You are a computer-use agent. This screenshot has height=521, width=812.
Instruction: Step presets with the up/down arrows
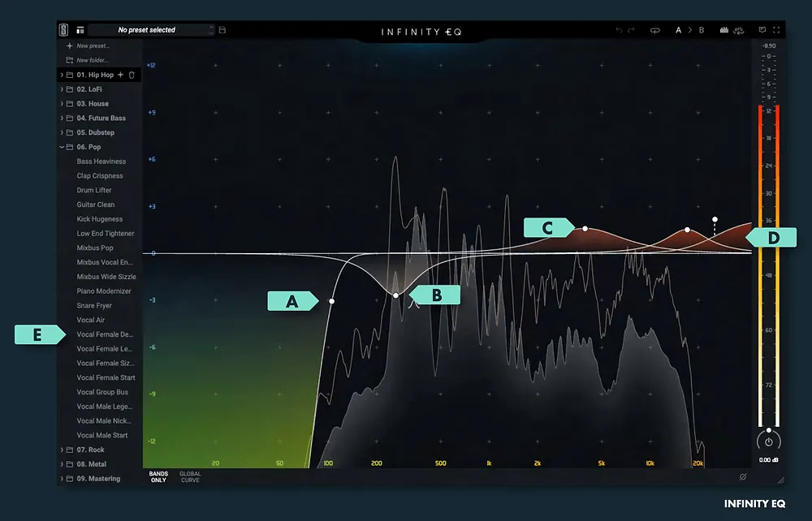tap(211, 30)
